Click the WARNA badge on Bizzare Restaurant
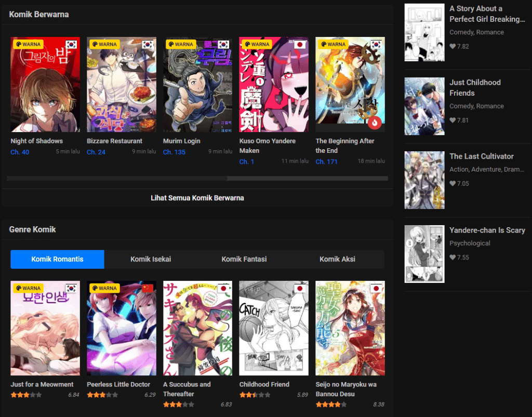532x417 pixels. (x=104, y=44)
